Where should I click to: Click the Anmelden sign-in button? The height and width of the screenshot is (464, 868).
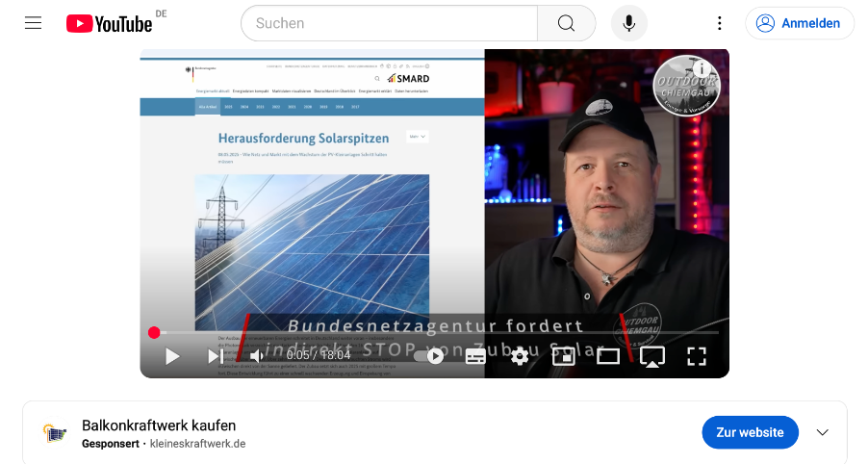(800, 23)
